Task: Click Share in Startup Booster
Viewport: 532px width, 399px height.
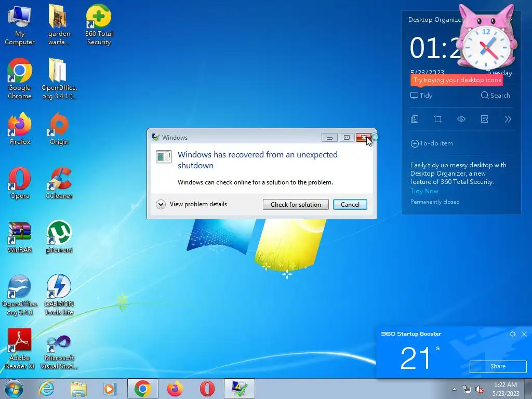Action: coord(498,366)
